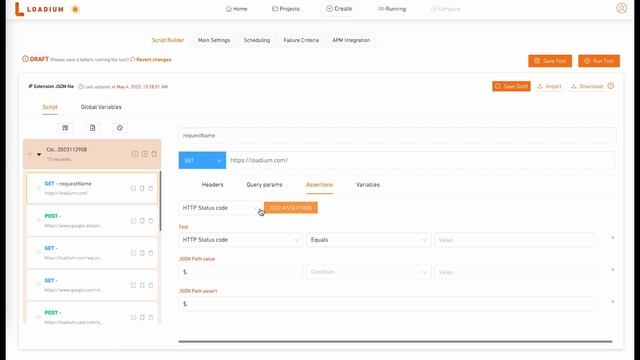Open Running in top navigation
This screenshot has width=640, height=360.
[392, 9]
